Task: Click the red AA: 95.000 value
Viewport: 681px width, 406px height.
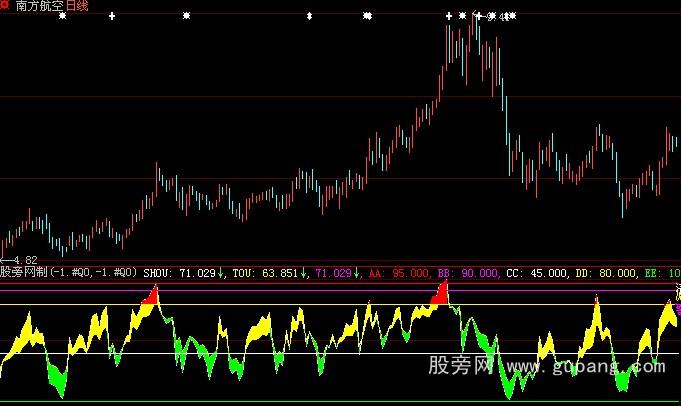Action: [398, 273]
